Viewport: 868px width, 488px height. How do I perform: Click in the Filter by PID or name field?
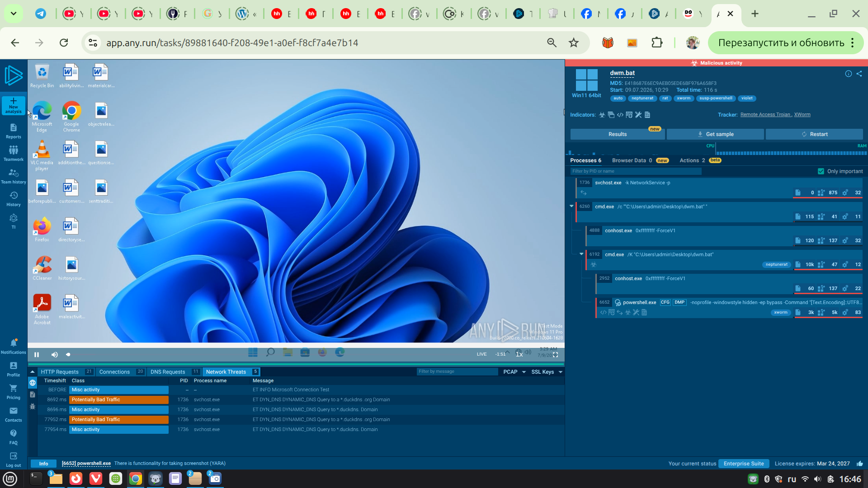[636, 171]
